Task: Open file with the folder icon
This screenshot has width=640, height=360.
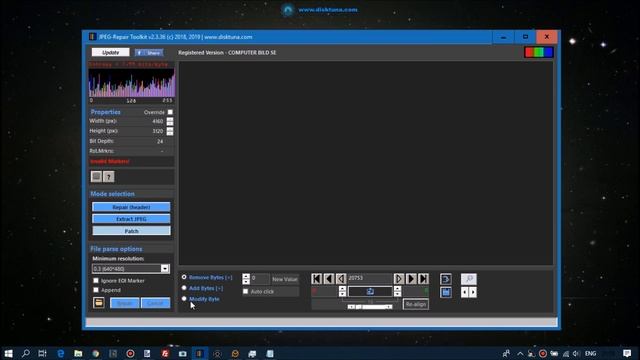Action: click(99, 303)
